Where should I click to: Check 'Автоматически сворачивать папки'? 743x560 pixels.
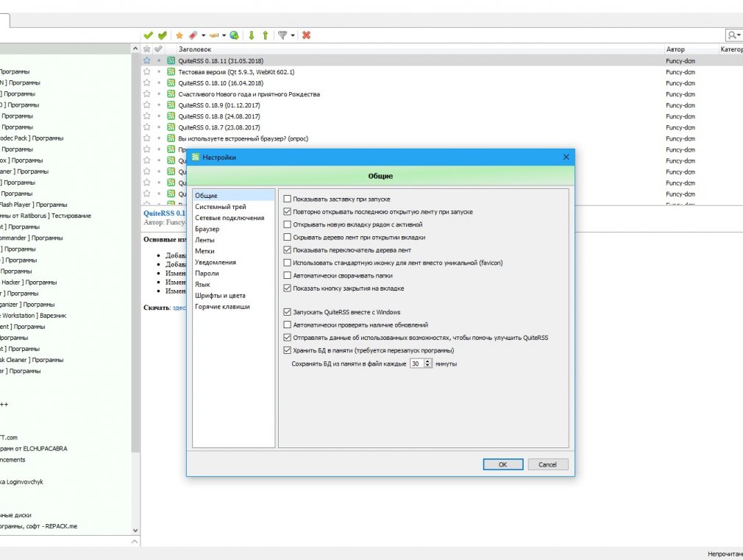[x=287, y=275]
